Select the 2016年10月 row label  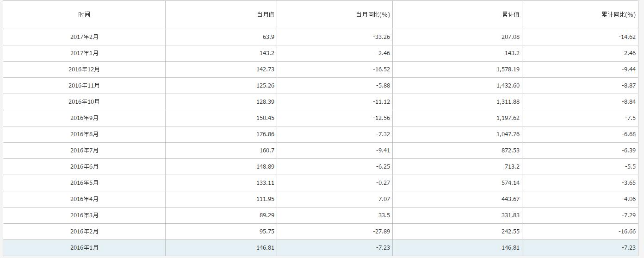point(84,102)
